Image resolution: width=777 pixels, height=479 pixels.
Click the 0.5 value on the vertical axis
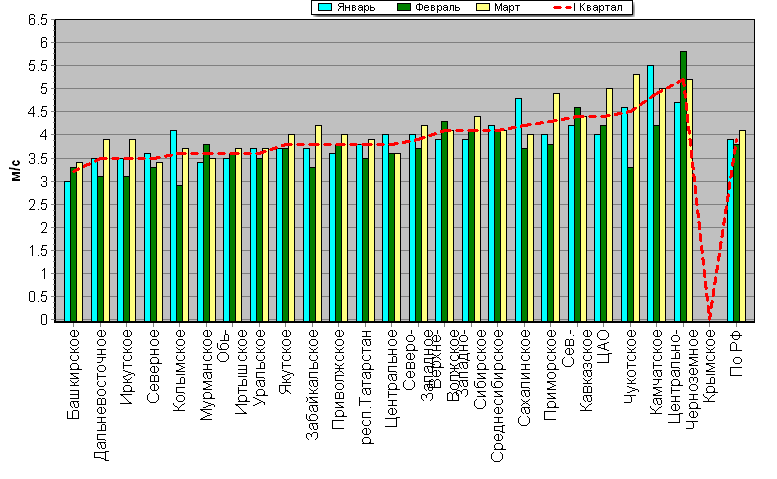coord(38,297)
